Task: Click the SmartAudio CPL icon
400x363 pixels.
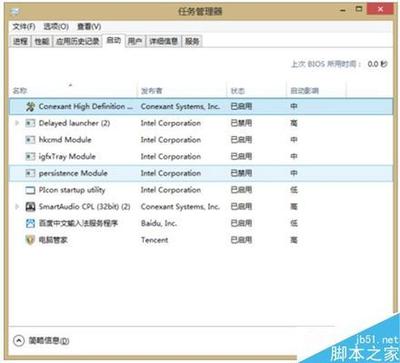Action: coord(30,207)
